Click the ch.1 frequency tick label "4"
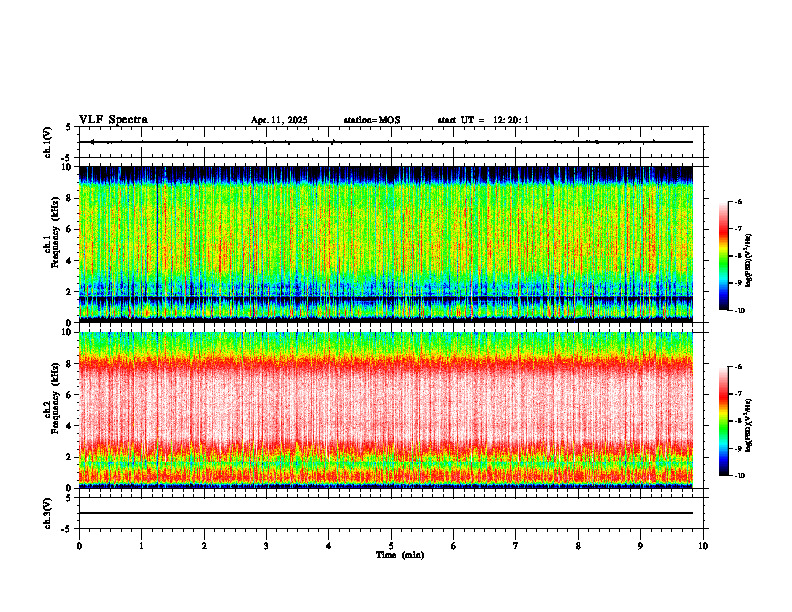The width and height of the screenshot is (792, 612). click(70, 261)
